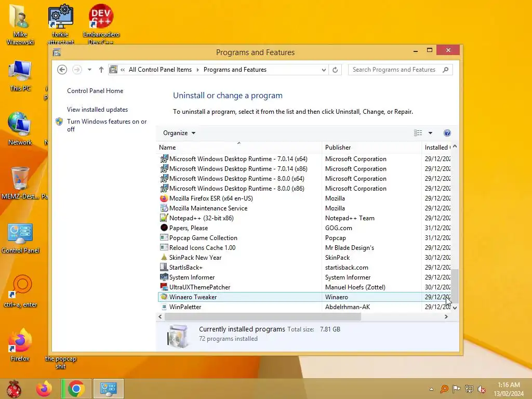
Task: Sort by Publisher column header
Action: (371, 147)
